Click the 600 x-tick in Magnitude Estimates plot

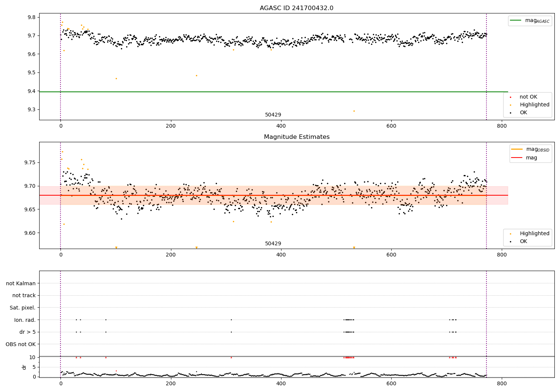click(391, 255)
